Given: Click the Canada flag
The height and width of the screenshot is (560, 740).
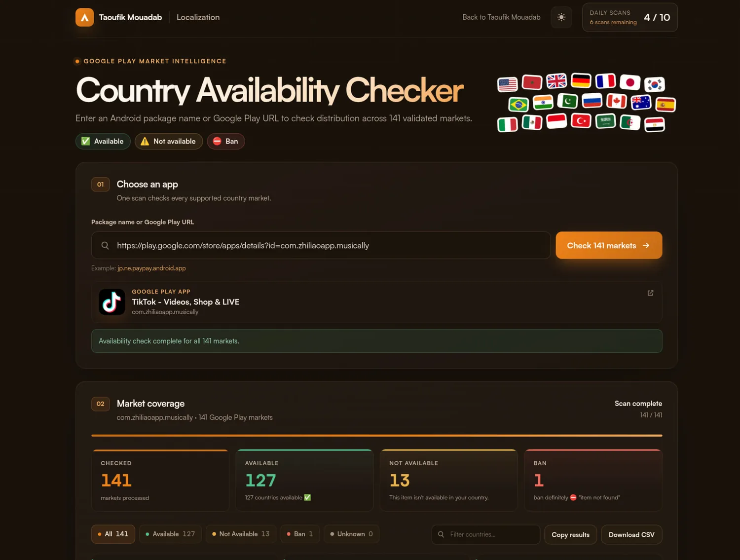Looking at the screenshot, I should [x=617, y=101].
